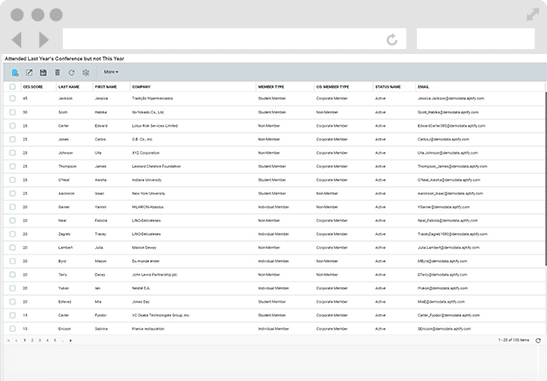The image size is (547, 381).
Task: Click the XYZ Corporation company cell
Action: tap(146, 153)
